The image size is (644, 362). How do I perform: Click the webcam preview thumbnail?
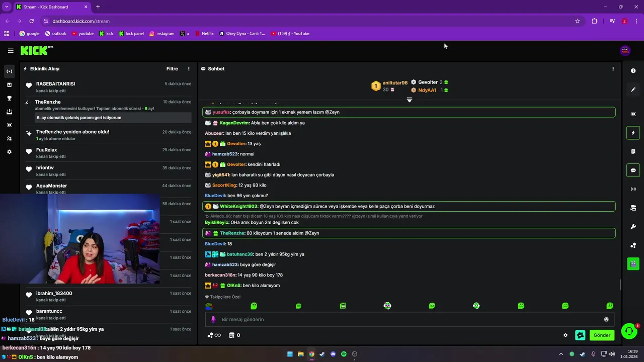click(80, 239)
